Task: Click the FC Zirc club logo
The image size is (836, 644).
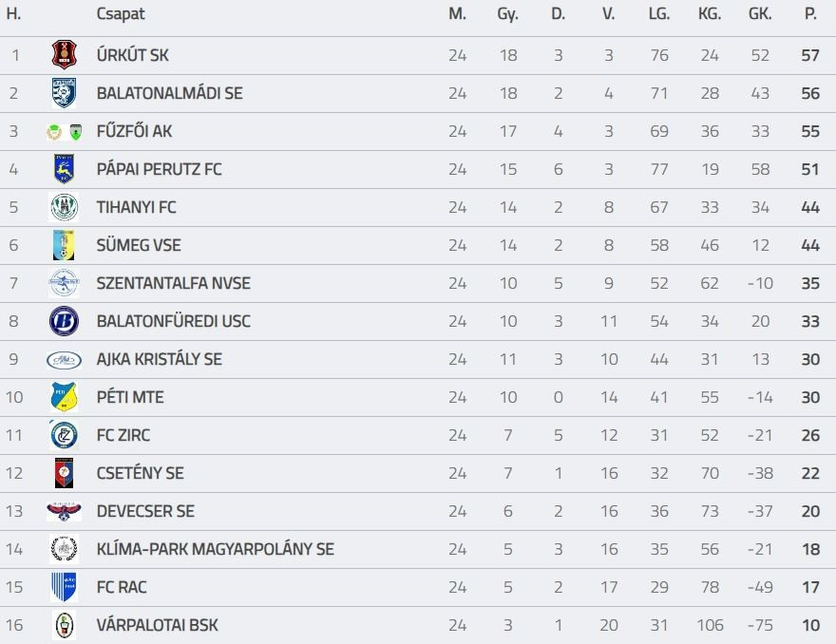Action: pos(64,435)
